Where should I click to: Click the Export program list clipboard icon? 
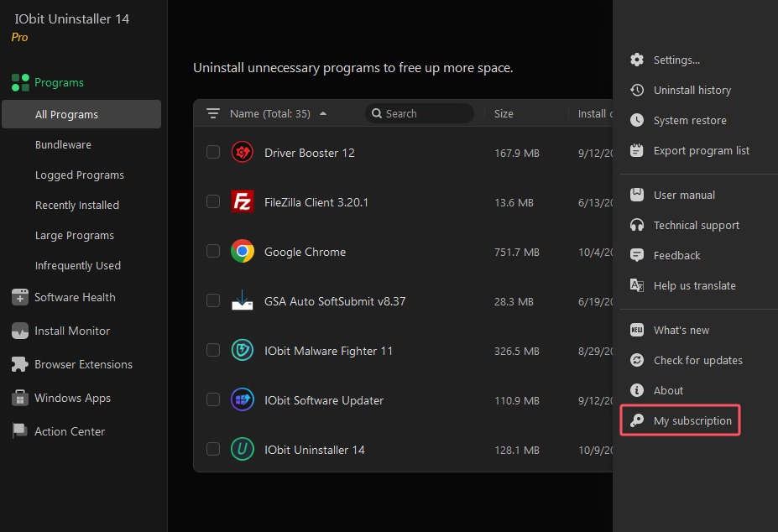coord(637,150)
